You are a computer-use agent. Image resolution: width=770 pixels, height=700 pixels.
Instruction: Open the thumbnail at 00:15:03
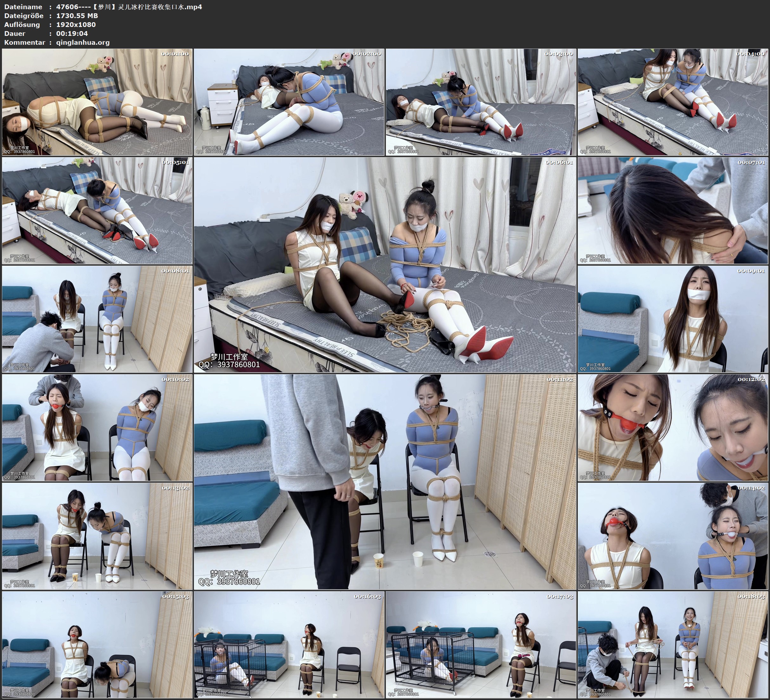click(x=97, y=644)
